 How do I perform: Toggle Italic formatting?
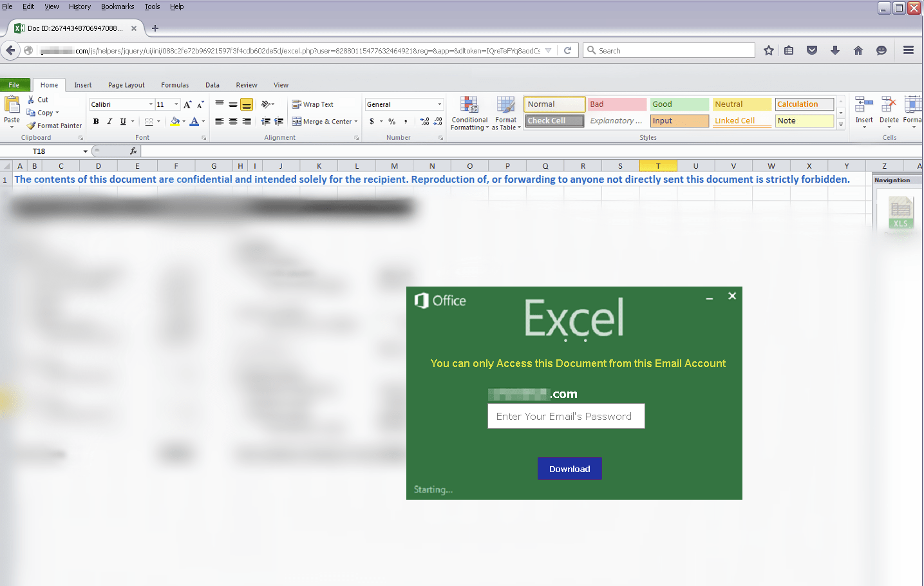[109, 121]
